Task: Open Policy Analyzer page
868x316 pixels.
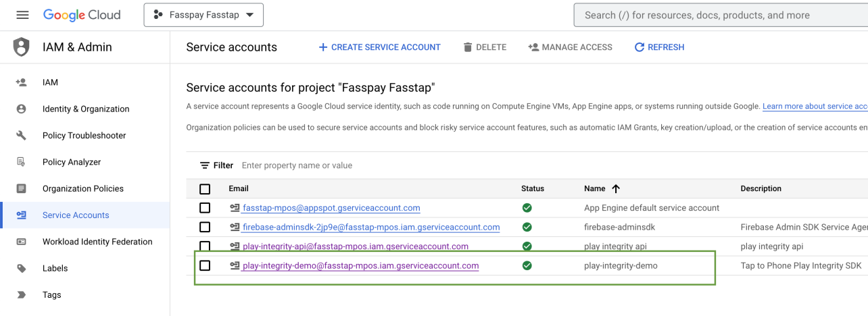Action: [72, 162]
